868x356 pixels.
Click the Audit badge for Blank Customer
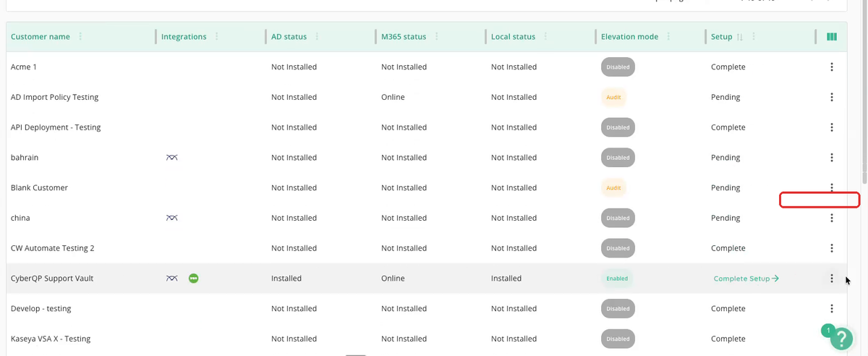coord(613,187)
